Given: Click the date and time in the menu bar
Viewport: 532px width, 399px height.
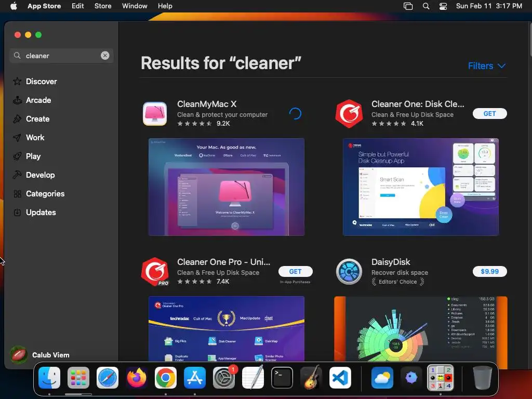Looking at the screenshot, I should pos(489,6).
